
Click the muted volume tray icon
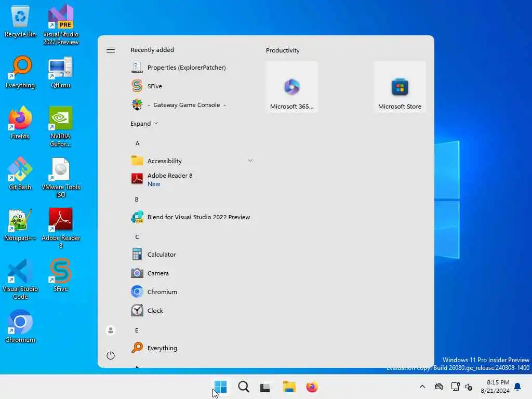[469, 387]
